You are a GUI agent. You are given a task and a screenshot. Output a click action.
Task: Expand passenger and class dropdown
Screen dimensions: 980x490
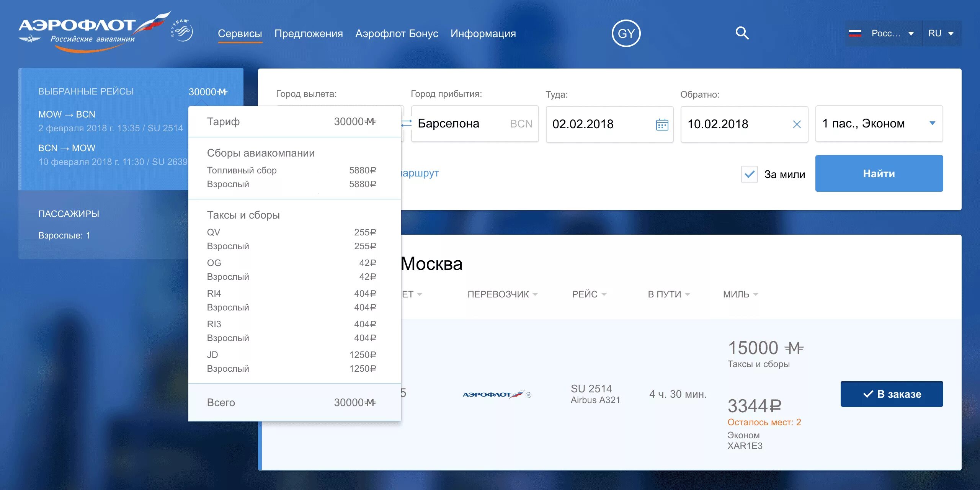point(933,123)
